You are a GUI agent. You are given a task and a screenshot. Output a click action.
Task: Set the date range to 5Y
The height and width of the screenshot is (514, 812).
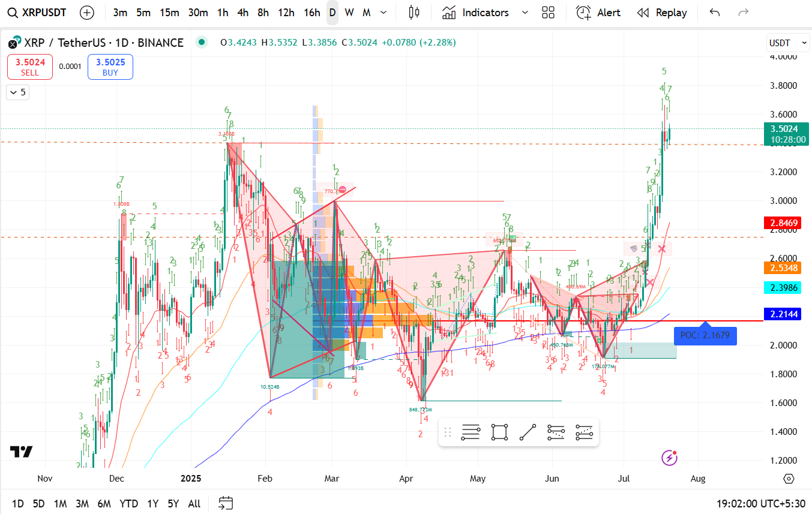173,504
